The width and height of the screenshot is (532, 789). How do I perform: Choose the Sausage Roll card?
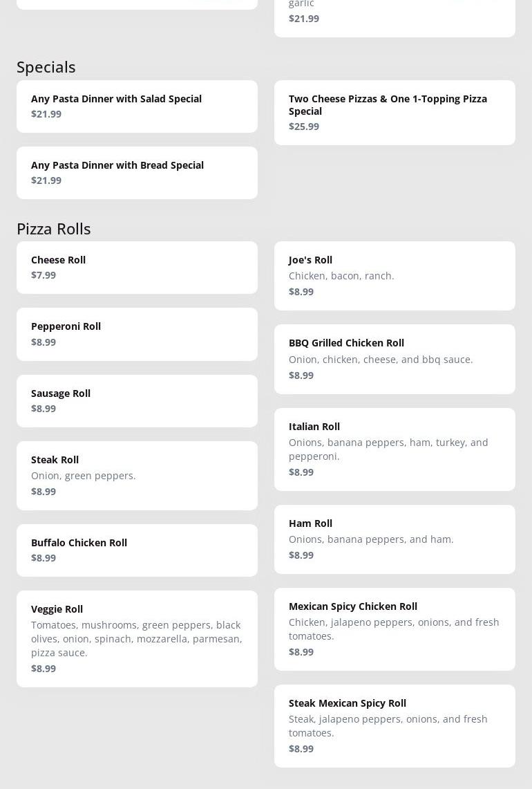[137, 400]
